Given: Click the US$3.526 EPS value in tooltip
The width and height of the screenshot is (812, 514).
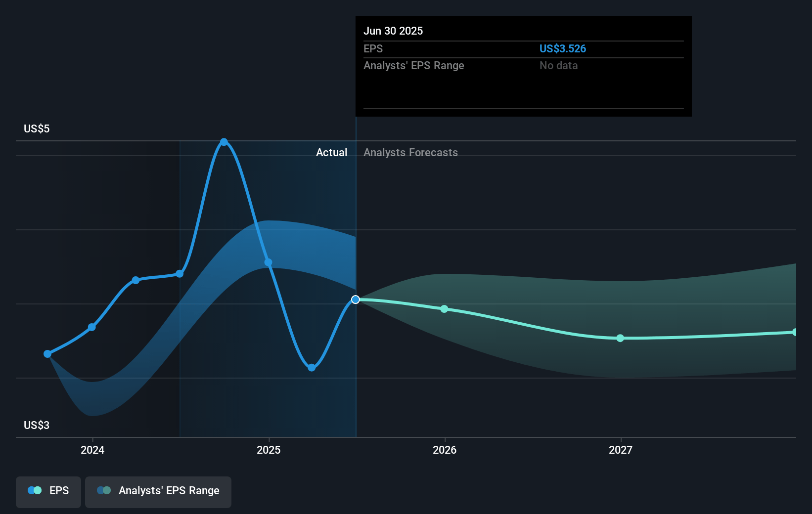Looking at the screenshot, I should click(x=563, y=48).
